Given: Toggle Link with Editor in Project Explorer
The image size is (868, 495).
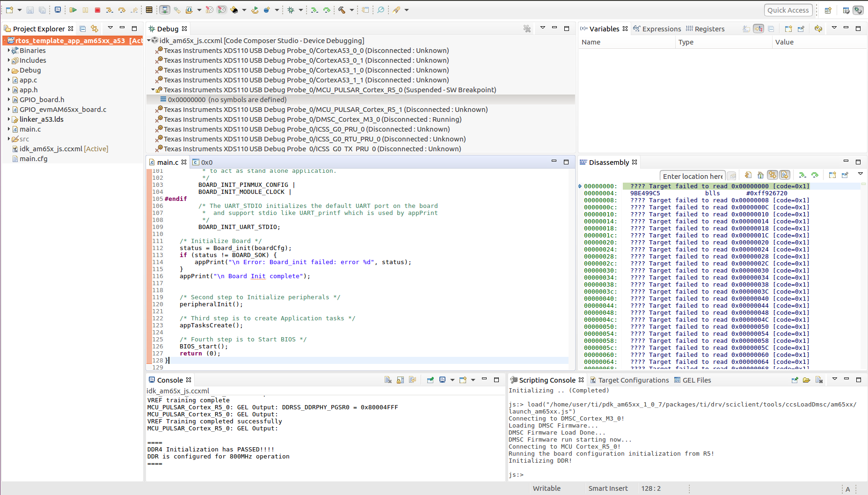Looking at the screenshot, I should tap(95, 29).
